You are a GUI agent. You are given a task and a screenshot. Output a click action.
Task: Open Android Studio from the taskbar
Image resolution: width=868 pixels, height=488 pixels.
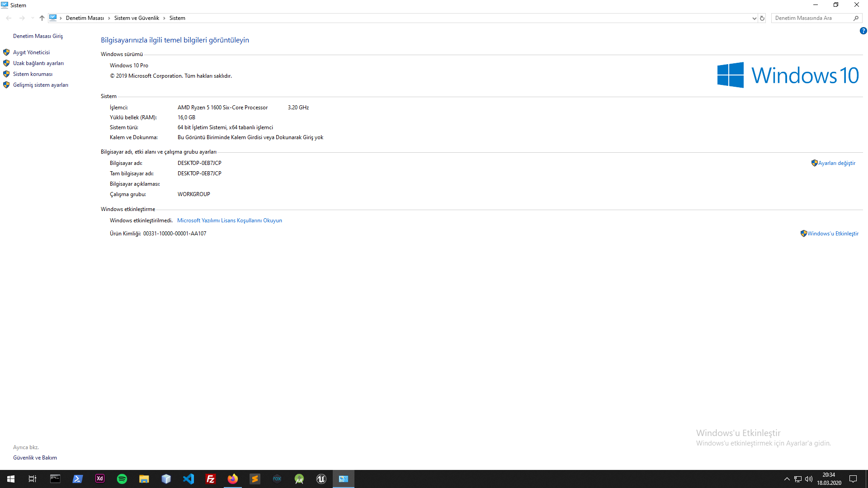(299, 479)
